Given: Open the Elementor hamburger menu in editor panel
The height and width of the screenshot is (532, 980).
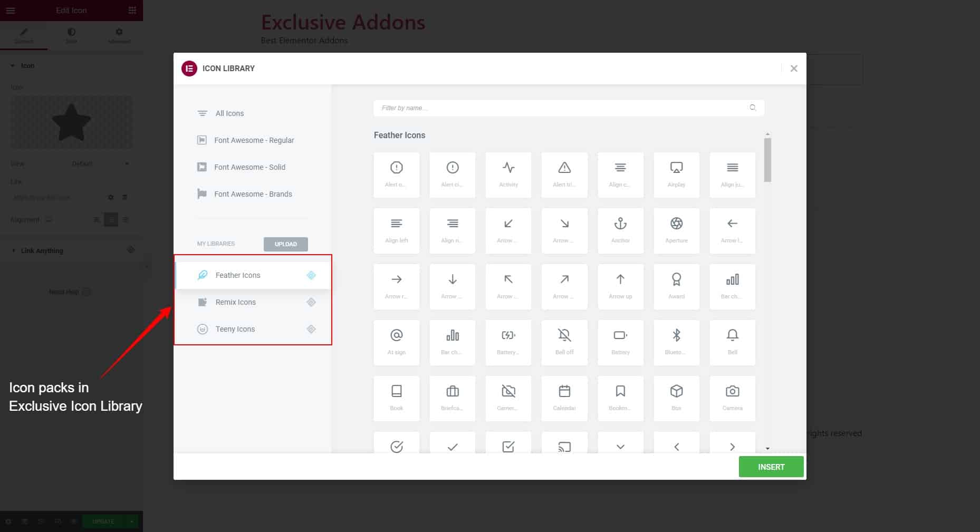Looking at the screenshot, I should click(x=11, y=10).
